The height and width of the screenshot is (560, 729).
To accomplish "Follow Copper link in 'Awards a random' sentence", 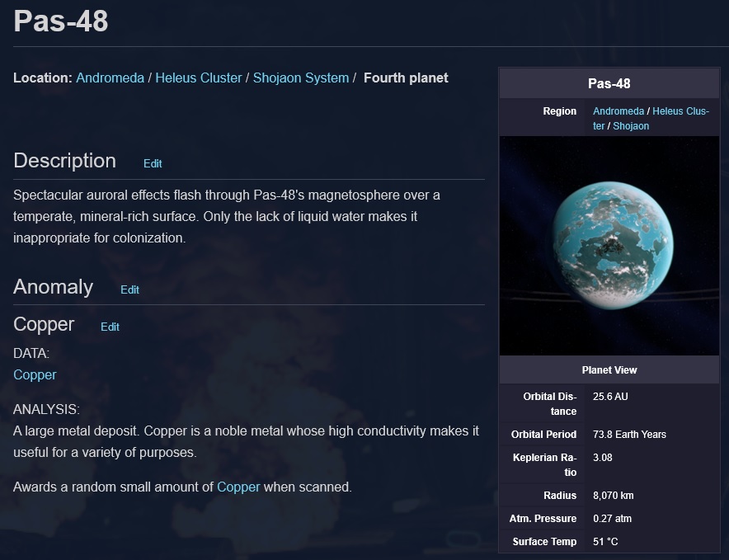I will click(238, 487).
